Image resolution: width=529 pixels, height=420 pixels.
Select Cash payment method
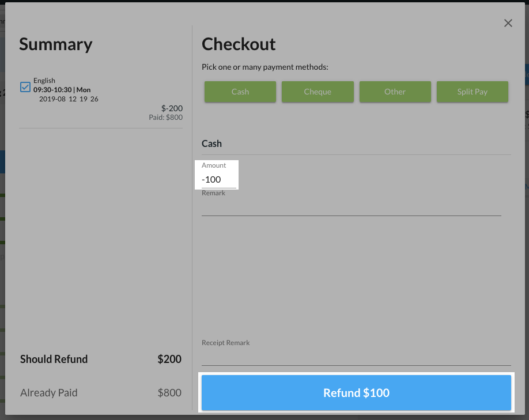[x=240, y=92]
